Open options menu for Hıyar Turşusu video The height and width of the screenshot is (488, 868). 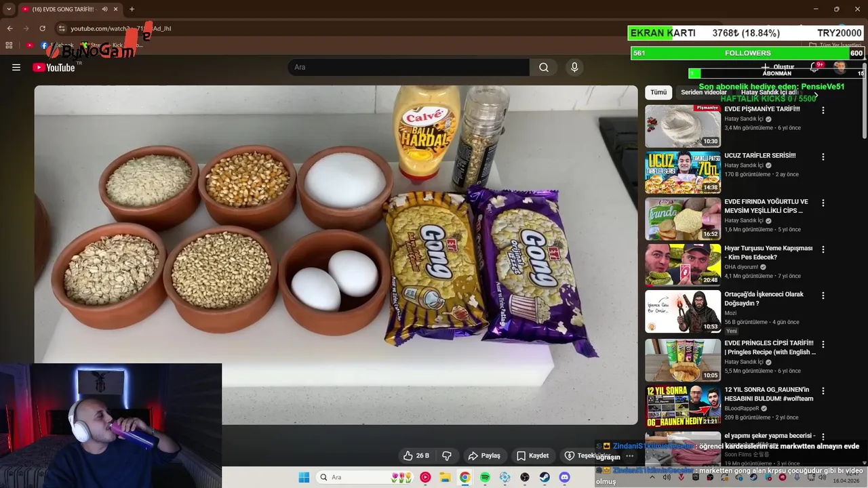(823, 249)
